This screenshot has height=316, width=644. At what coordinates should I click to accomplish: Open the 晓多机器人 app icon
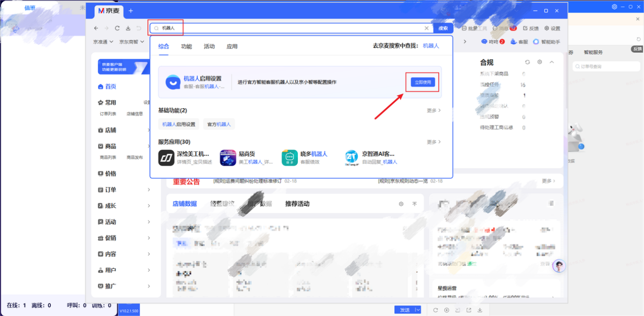pos(289,157)
